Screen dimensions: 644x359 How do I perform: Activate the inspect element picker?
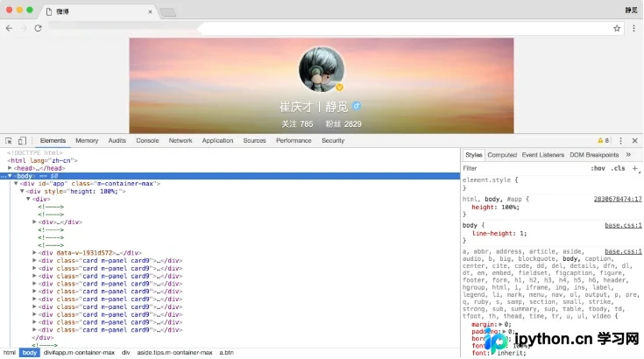tap(9, 141)
